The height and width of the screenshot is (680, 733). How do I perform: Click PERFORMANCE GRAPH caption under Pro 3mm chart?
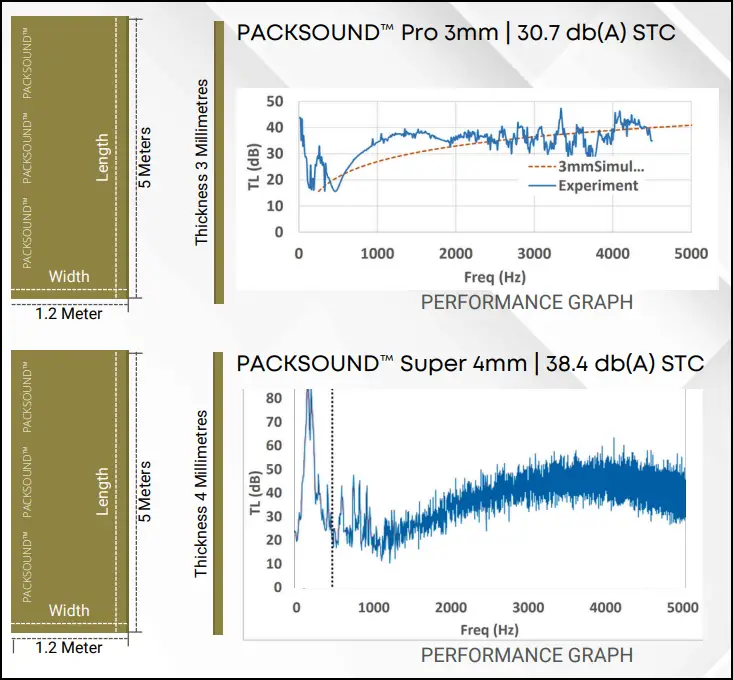tap(526, 301)
